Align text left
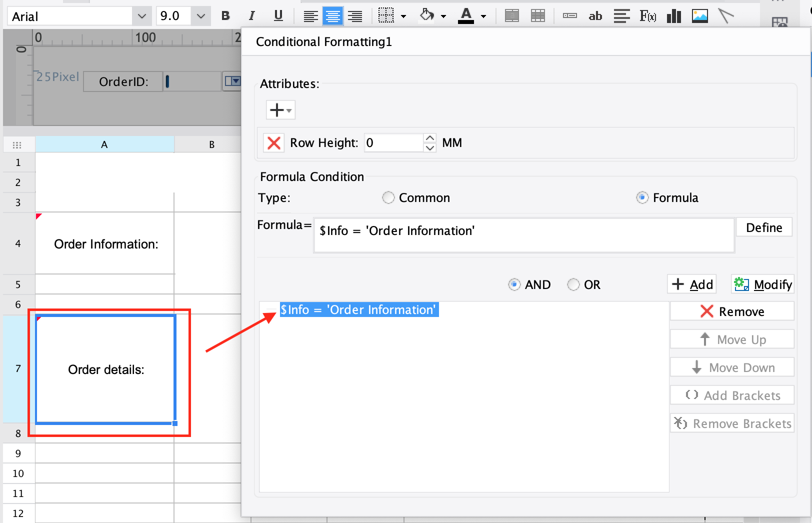This screenshot has height=523, width=812. 310,16
